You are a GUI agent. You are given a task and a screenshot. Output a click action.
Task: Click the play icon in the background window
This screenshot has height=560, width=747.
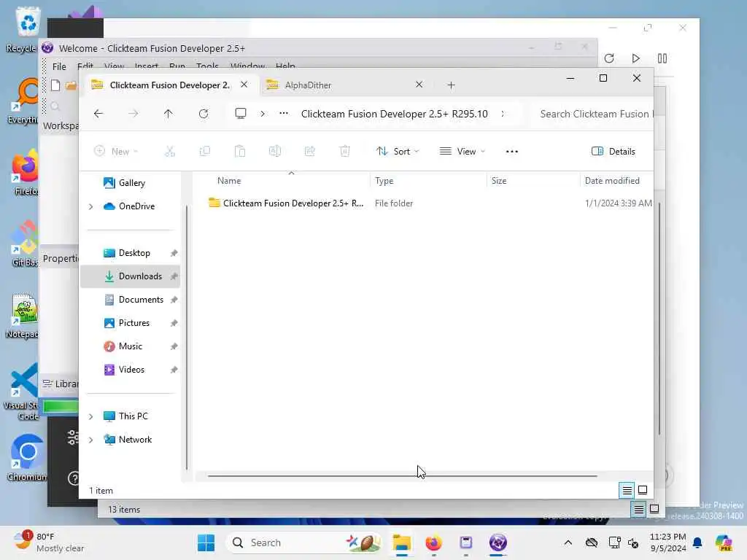[635, 58]
